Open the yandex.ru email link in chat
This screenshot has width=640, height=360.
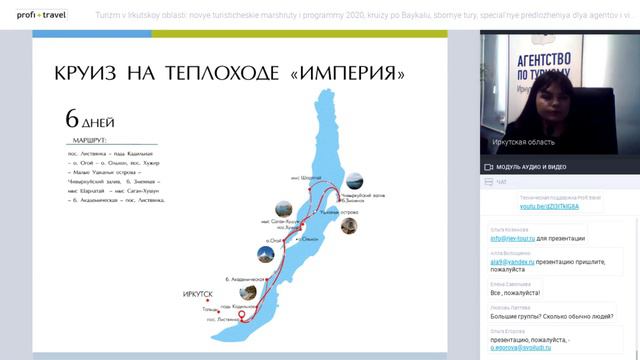512,262
